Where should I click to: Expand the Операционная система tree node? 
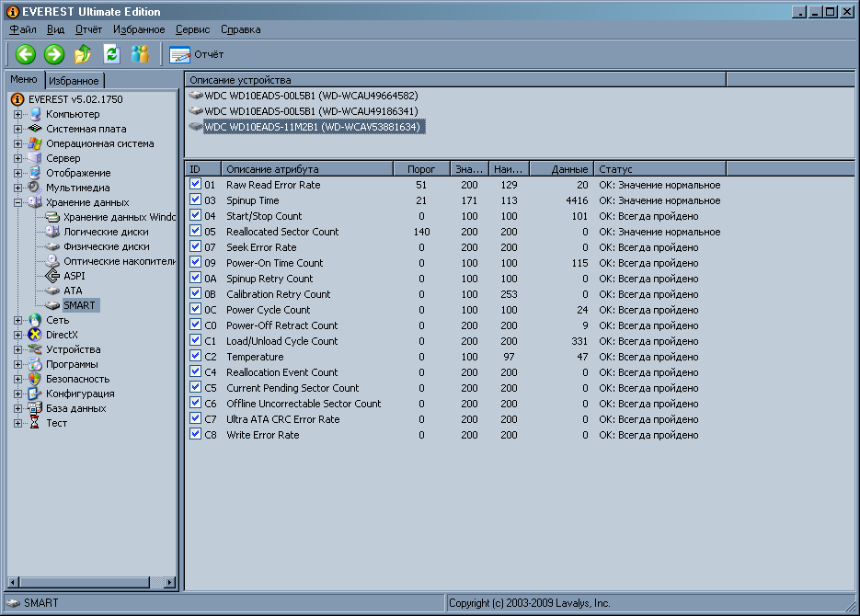(x=18, y=144)
